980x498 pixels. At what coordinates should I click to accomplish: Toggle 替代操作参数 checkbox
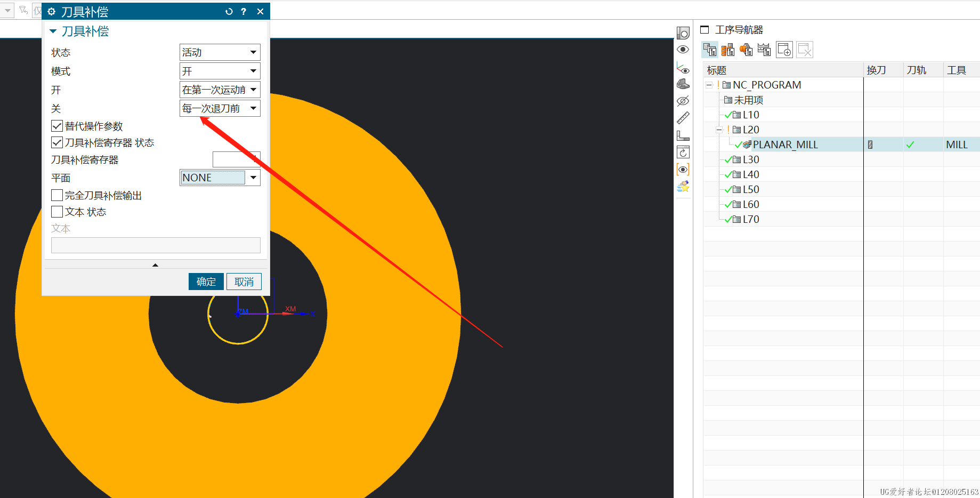click(57, 126)
